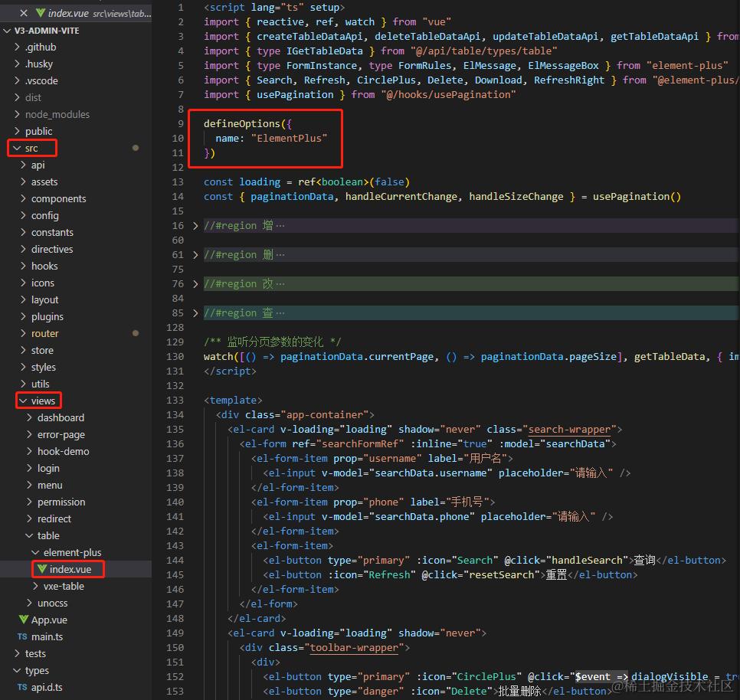Open the assets folder

coord(44,182)
